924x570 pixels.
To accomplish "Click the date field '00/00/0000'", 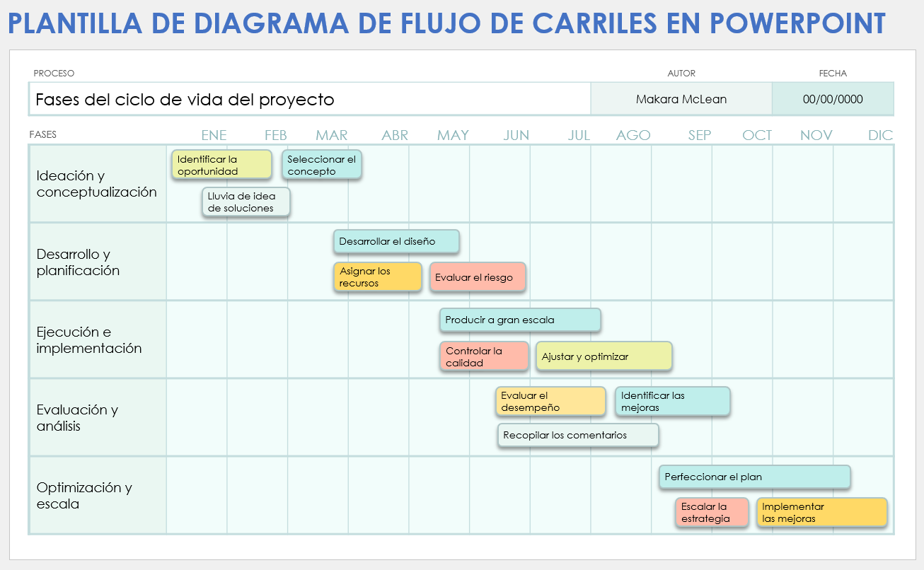I will (833, 99).
